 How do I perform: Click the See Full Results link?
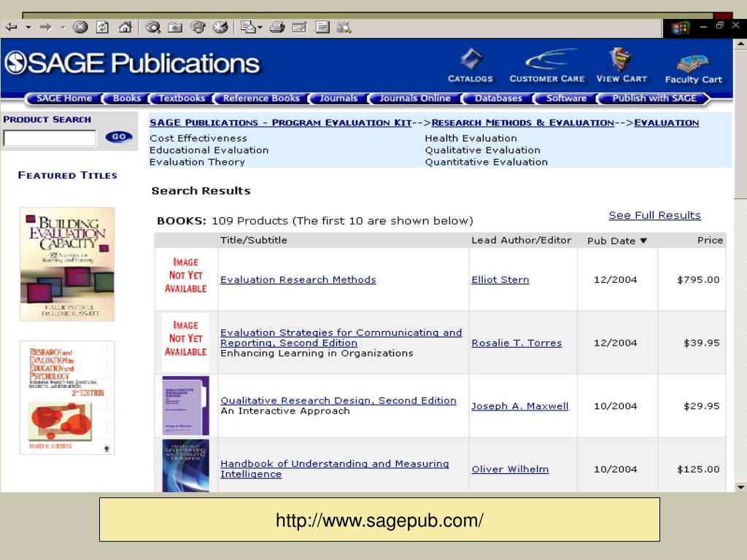654,215
